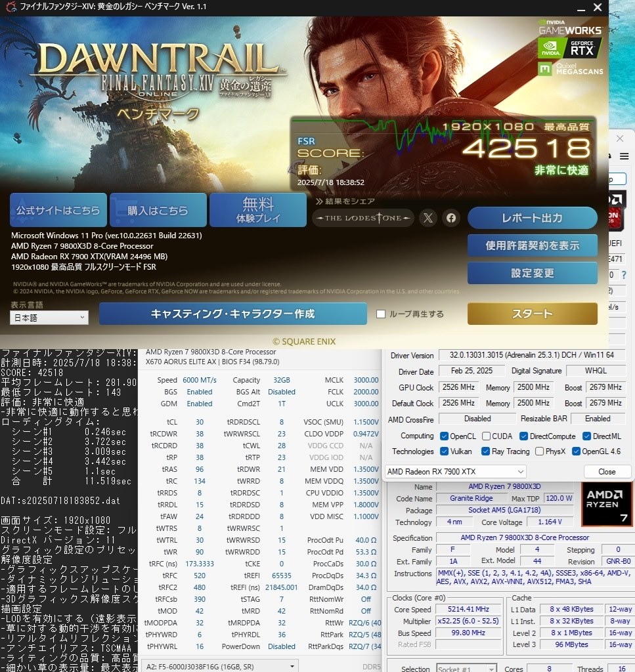Click the AMD Ryzen 7 logo in CPU-Z panel
The image size is (635, 672).
tap(606, 504)
